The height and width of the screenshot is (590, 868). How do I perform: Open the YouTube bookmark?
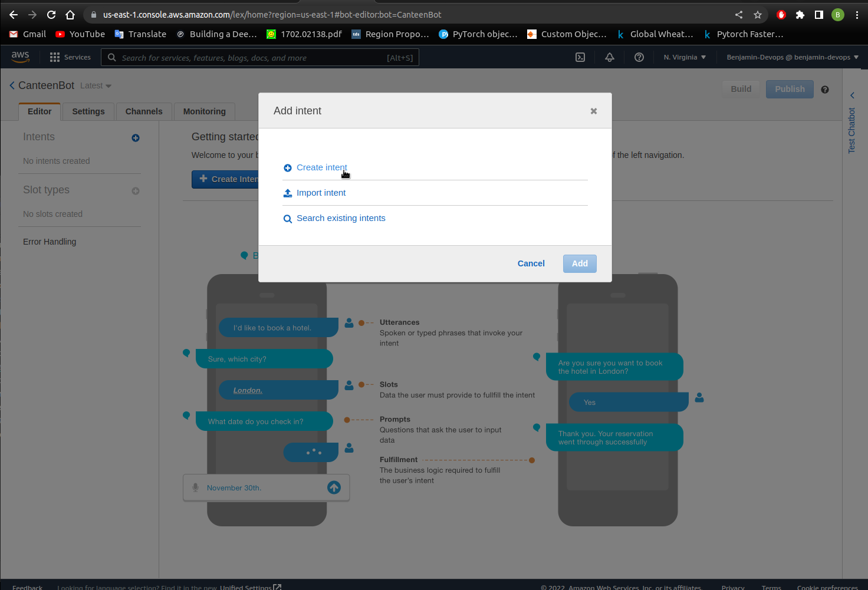coord(80,34)
